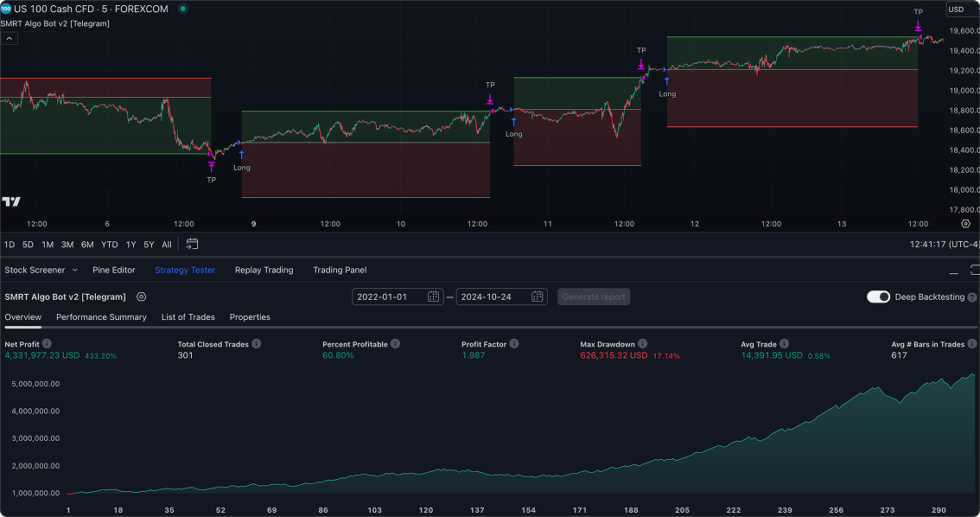Screen dimensions: 980x517
Task: Open chart axis settings gear icon
Action: (965, 223)
